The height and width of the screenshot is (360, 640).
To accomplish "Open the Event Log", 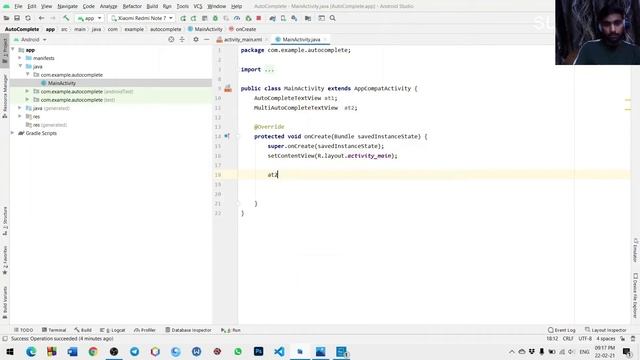I will pos(562,330).
